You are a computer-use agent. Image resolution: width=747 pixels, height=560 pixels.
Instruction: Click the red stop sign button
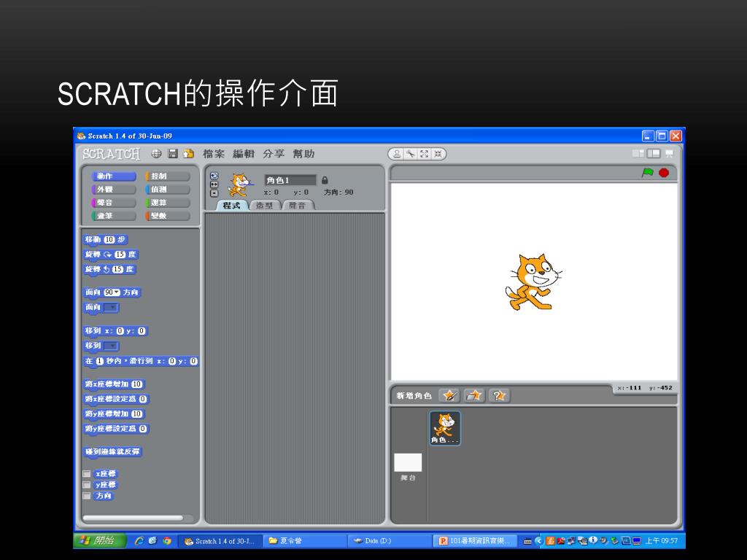(664, 172)
